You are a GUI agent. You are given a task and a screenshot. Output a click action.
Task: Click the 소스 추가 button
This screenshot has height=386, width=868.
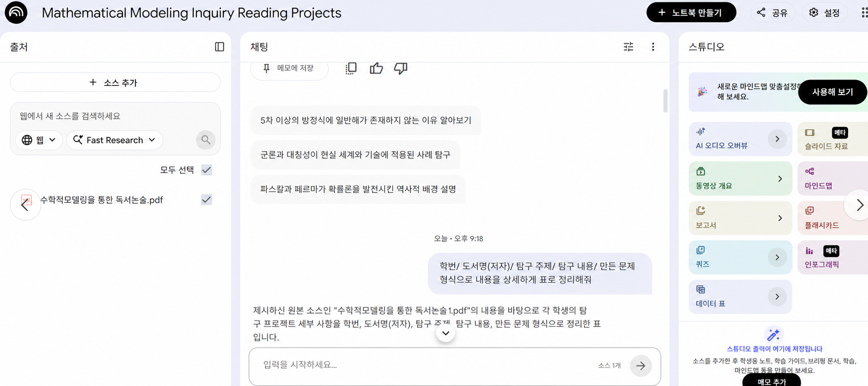pos(115,82)
